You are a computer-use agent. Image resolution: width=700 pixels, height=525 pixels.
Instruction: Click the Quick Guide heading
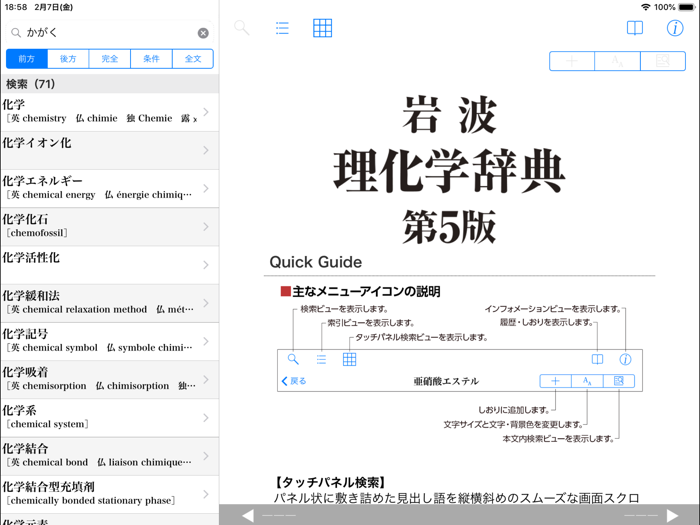click(316, 262)
